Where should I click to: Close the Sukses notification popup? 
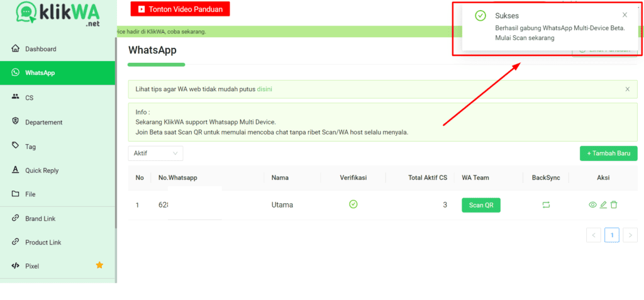[x=625, y=15]
